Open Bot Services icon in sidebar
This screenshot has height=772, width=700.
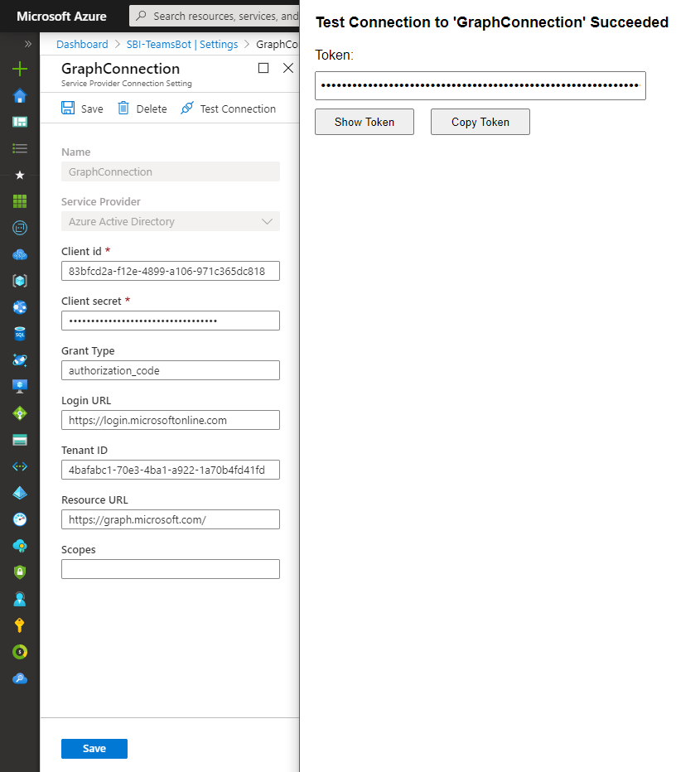20,228
